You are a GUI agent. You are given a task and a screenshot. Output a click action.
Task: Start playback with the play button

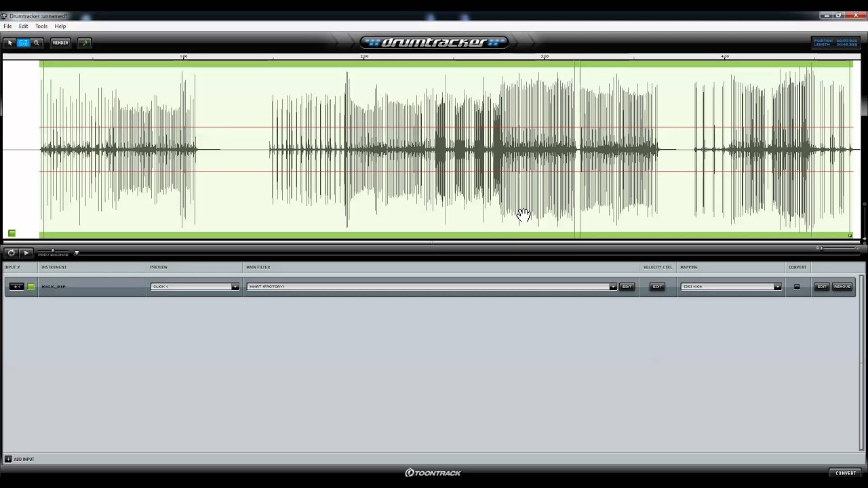click(x=26, y=253)
